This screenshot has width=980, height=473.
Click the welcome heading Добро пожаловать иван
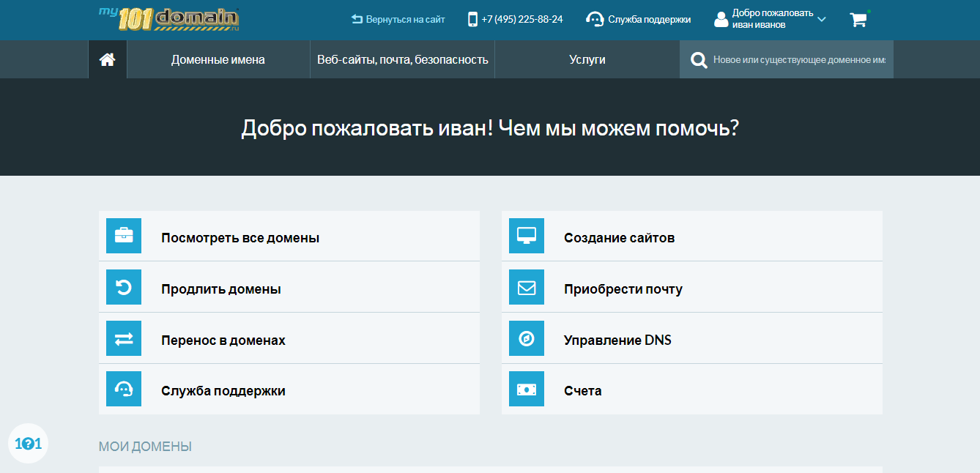click(x=490, y=129)
